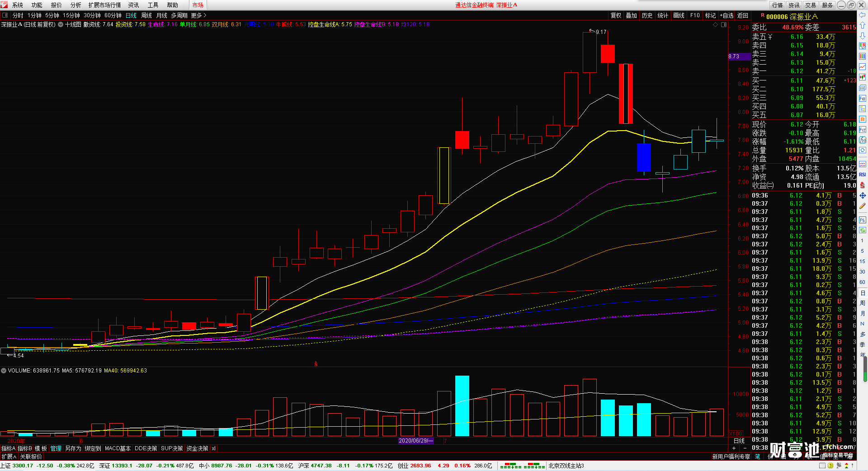
Task: Open the 自 self-selected stocks icon
Action: [862, 119]
